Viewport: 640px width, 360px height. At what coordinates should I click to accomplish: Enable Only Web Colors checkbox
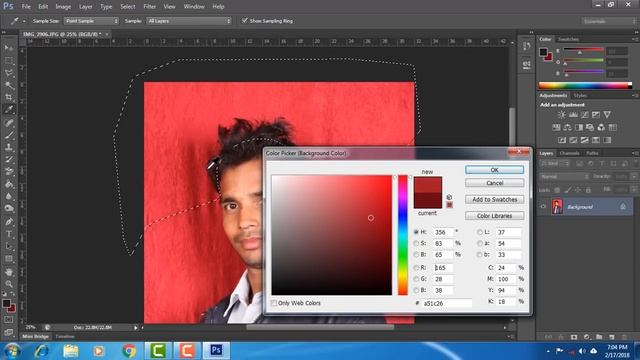click(274, 303)
